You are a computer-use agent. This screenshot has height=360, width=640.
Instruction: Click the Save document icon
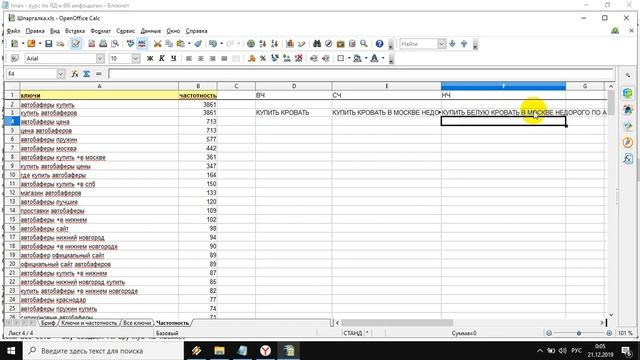pyautogui.click(x=49, y=44)
